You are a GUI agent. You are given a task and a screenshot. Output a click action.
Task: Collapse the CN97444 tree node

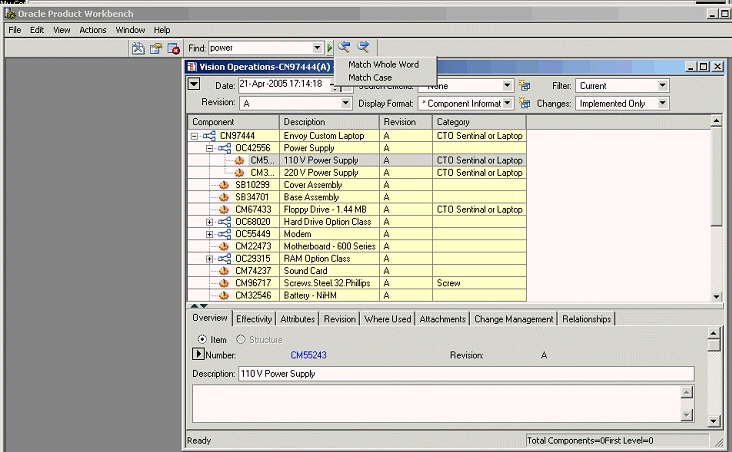194,136
